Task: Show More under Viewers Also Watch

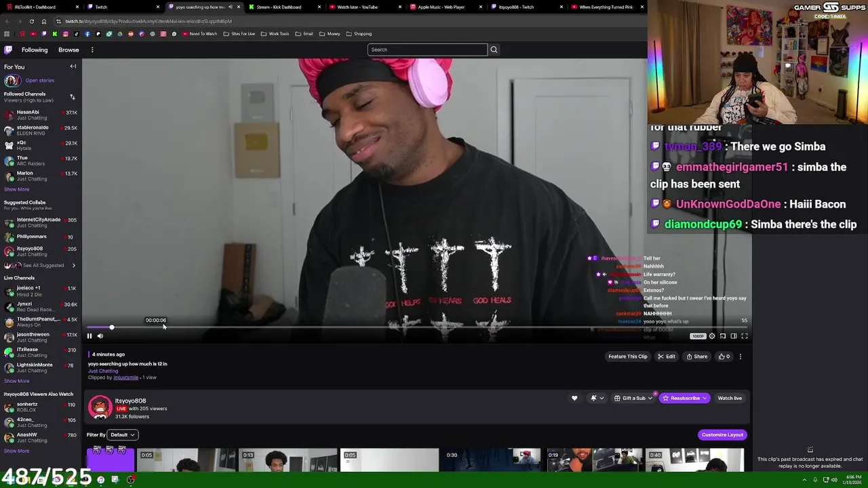Action: coord(16,451)
